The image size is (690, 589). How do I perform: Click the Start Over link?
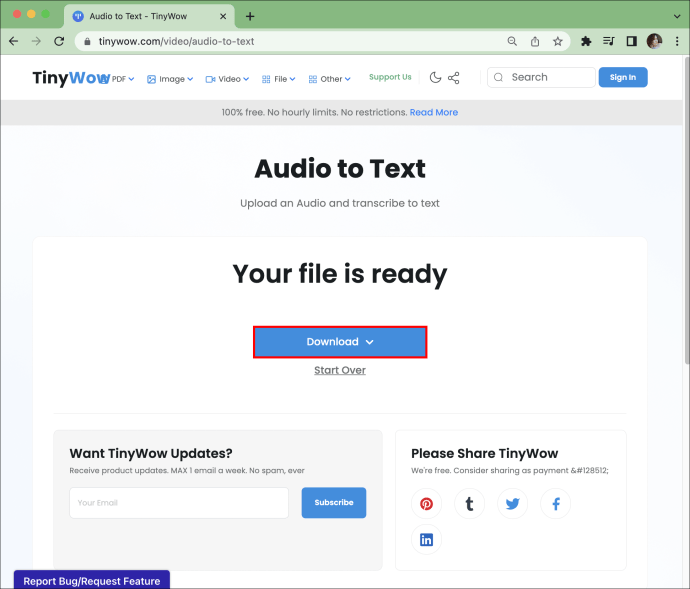click(340, 370)
